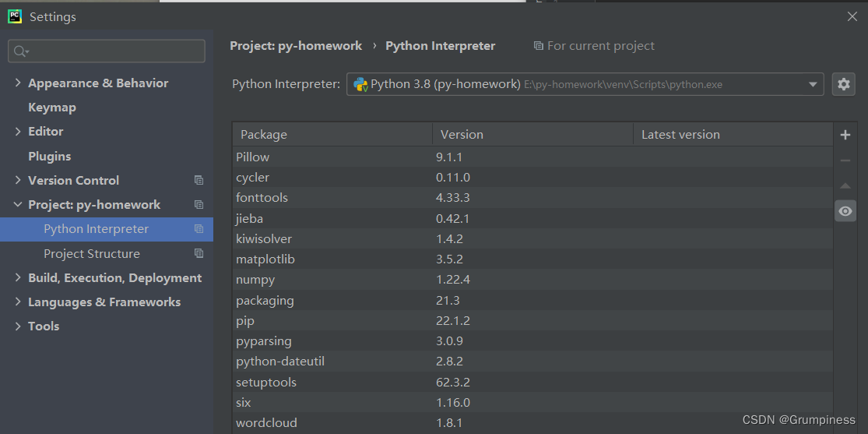Collapse Project: py-homework section

18,204
